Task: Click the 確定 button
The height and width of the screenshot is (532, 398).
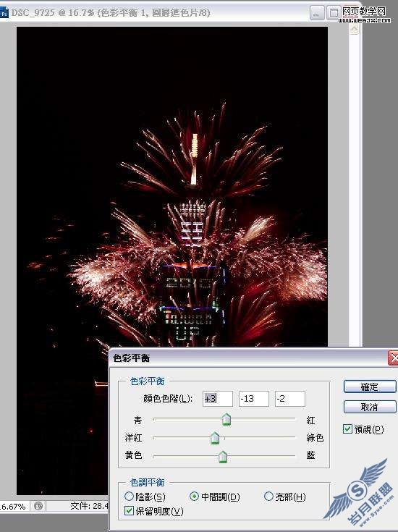Action: (x=370, y=387)
